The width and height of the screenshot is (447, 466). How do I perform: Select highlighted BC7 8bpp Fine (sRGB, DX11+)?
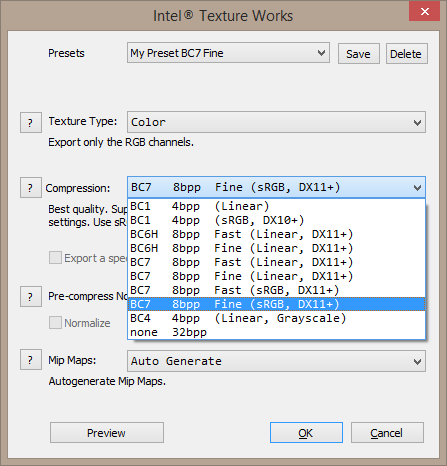[276, 304]
